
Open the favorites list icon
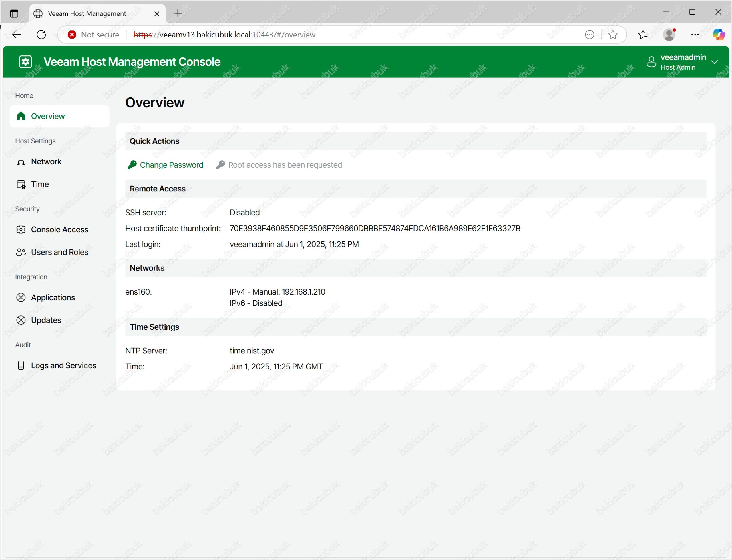coord(643,35)
